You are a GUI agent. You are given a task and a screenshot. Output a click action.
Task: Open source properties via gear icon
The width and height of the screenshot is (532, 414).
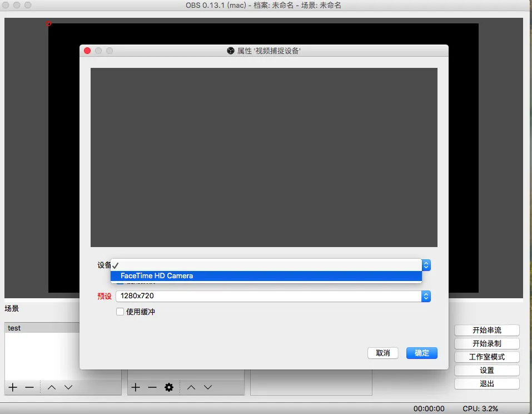(170, 387)
